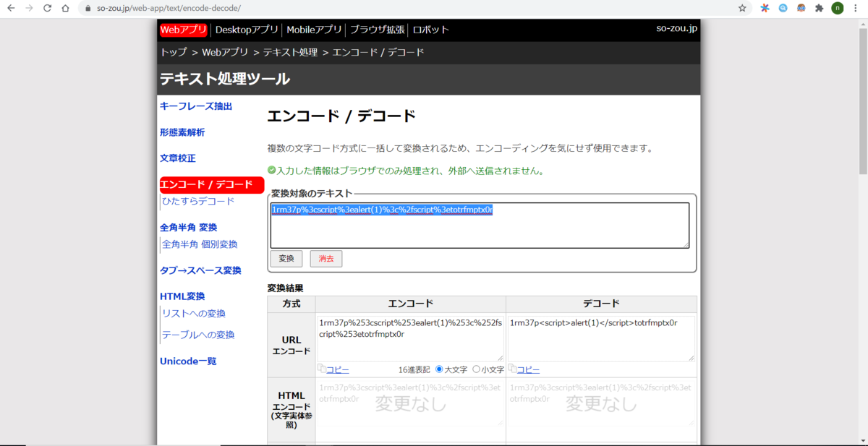
Task: Click コピー link under URL decode output
Action: click(x=528, y=369)
